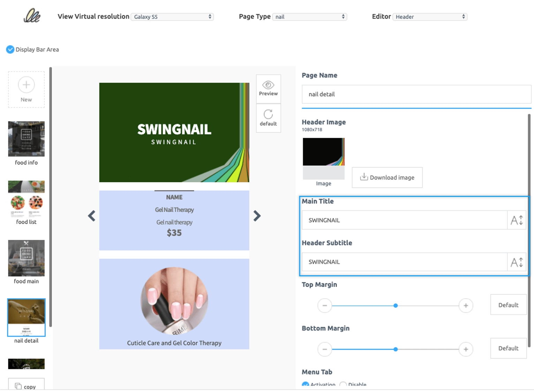Viewport: 534px width, 392px height.
Task: Open the View Virtual resolution dropdown
Action: coord(172,17)
